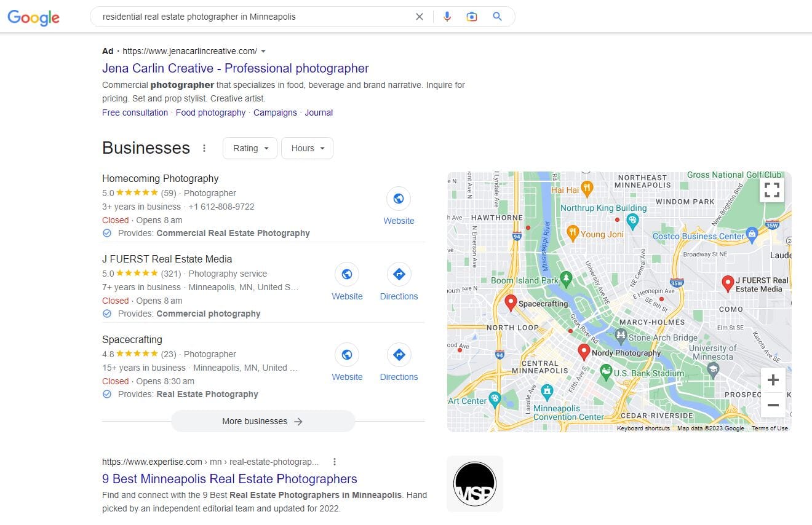This screenshot has height=525, width=812.
Task: Open the Website icon for Homecoming Photography
Action: (399, 199)
